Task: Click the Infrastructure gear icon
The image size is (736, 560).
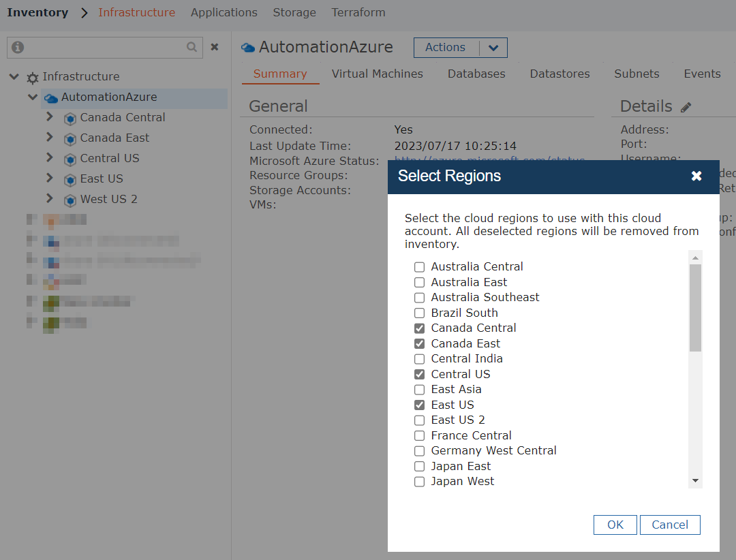Action: 33,78
